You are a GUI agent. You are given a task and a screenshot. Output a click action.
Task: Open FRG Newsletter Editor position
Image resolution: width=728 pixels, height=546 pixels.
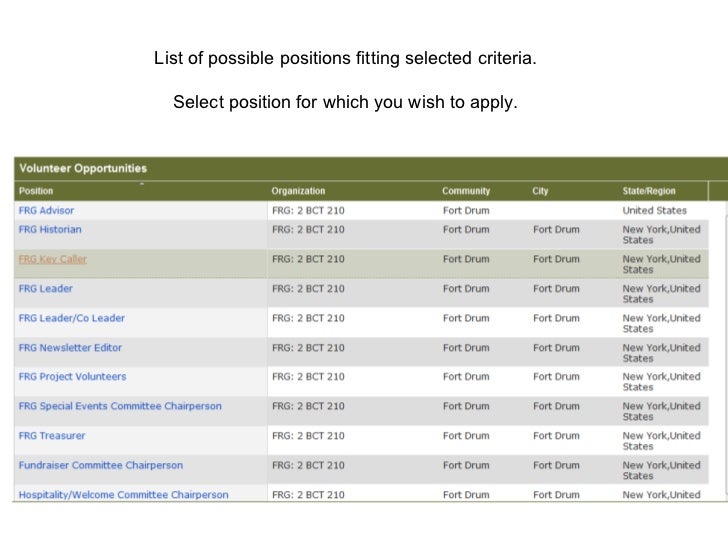point(70,348)
